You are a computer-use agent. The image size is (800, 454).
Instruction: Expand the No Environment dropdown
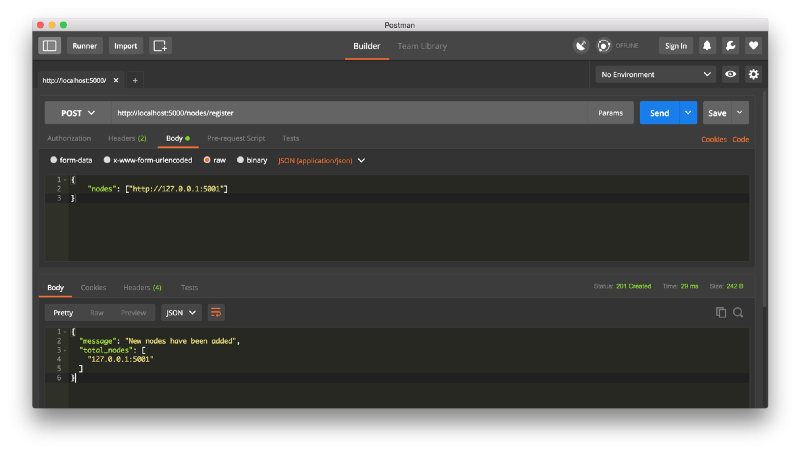[x=655, y=74]
